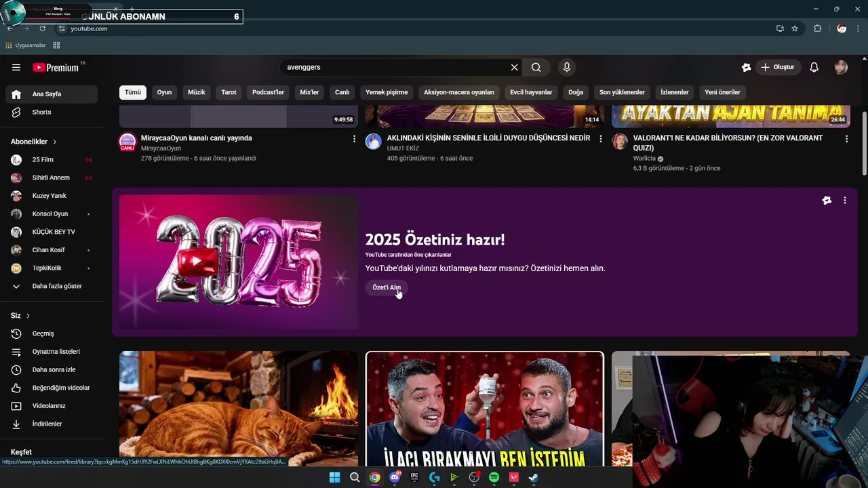Open options menu of 2025 Özetiniz banner

point(845,201)
